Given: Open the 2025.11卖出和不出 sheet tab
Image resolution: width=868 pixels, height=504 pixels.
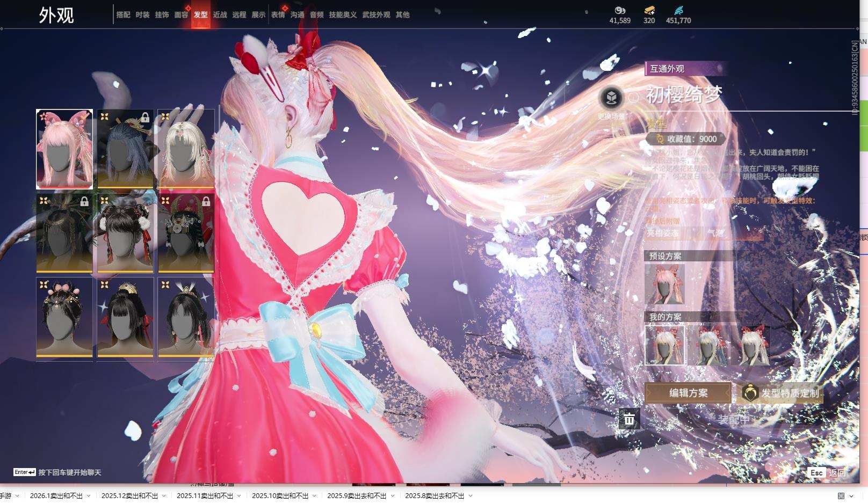Looking at the screenshot, I should pos(205,496).
